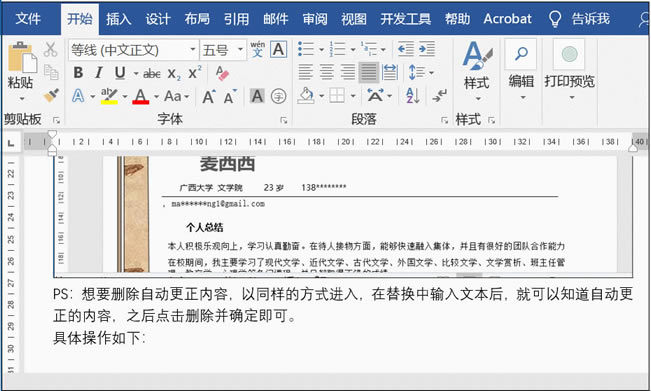Click the Styles gallery icon
Image resolution: width=651 pixels, height=391 pixels.
coord(477,56)
